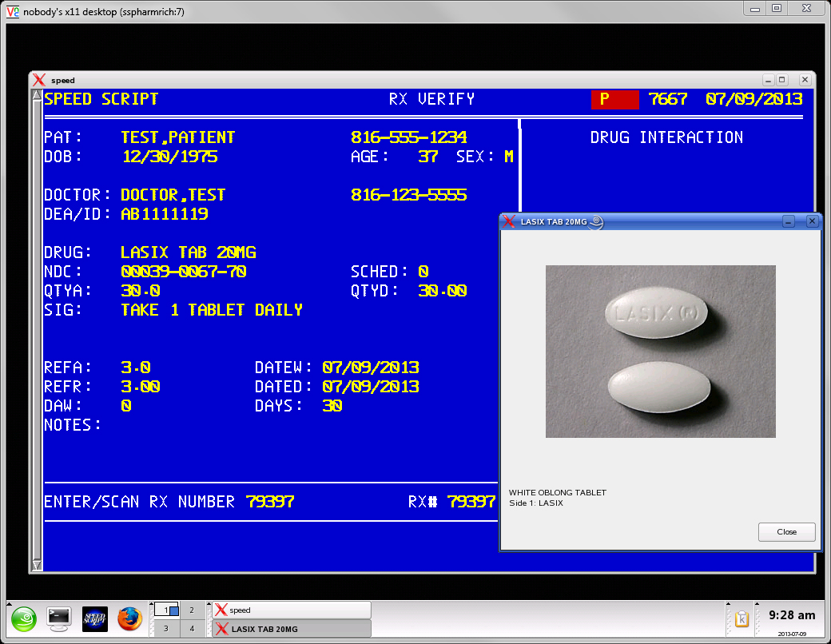Select the DRUG value "LASIX TAB 20MG"
Image resolution: width=831 pixels, height=644 pixels.
[x=189, y=252]
